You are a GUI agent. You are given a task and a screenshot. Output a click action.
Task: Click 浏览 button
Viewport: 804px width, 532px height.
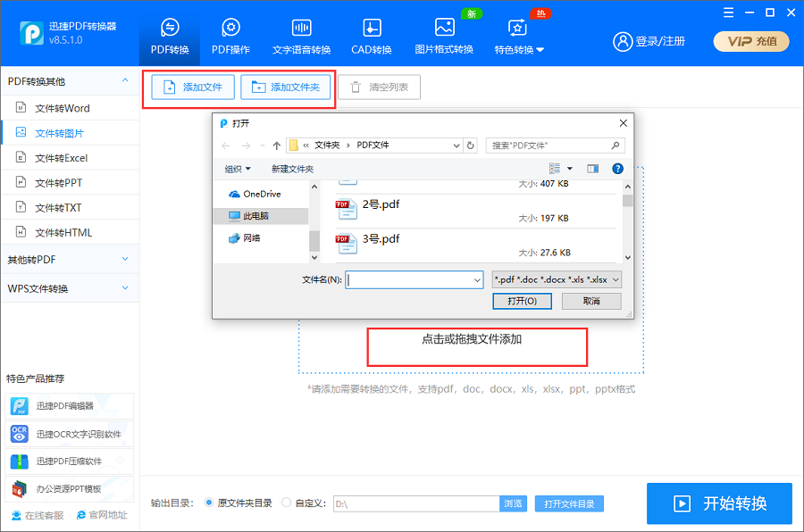click(514, 503)
